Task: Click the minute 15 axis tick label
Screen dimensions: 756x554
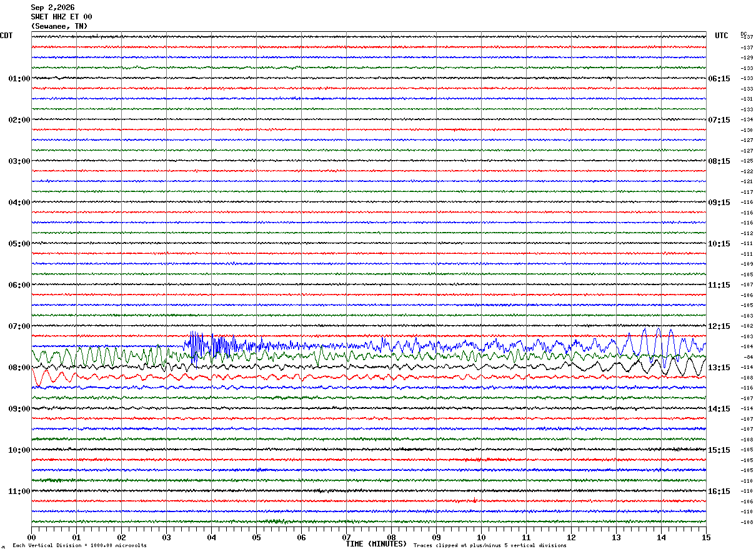Action: [x=706, y=537]
